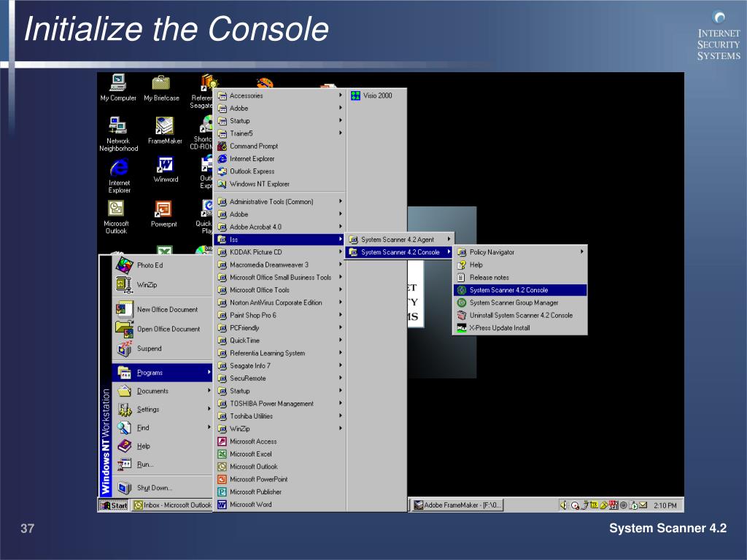
Task: Expand Norton AntiVirus Corporate Edition submenu
Action: tap(281, 303)
